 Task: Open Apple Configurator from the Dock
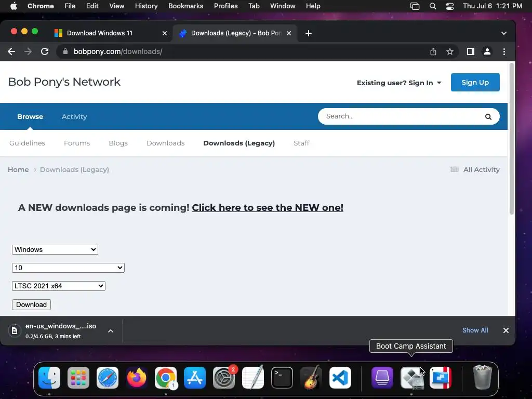pyautogui.click(x=382, y=378)
